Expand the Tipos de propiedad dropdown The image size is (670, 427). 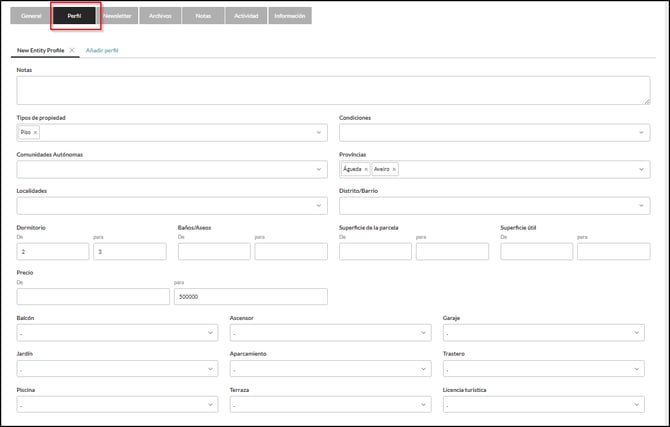click(x=319, y=132)
